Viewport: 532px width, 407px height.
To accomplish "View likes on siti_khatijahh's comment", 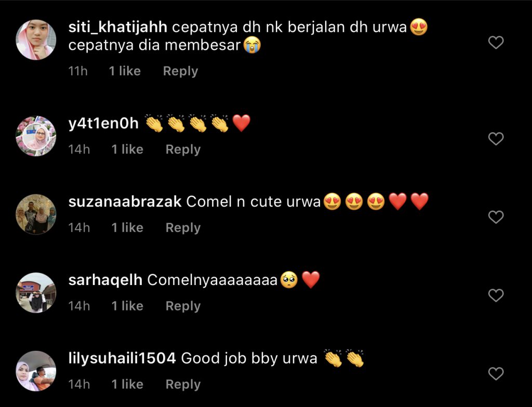I will click(x=125, y=71).
